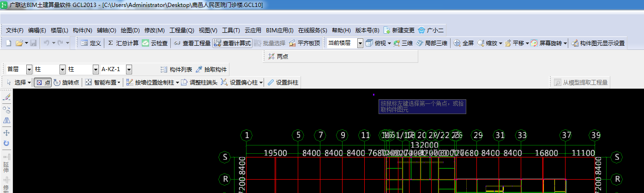Click 拾取构件 pick component eyedropper
The image size is (644, 193).
(211, 69)
